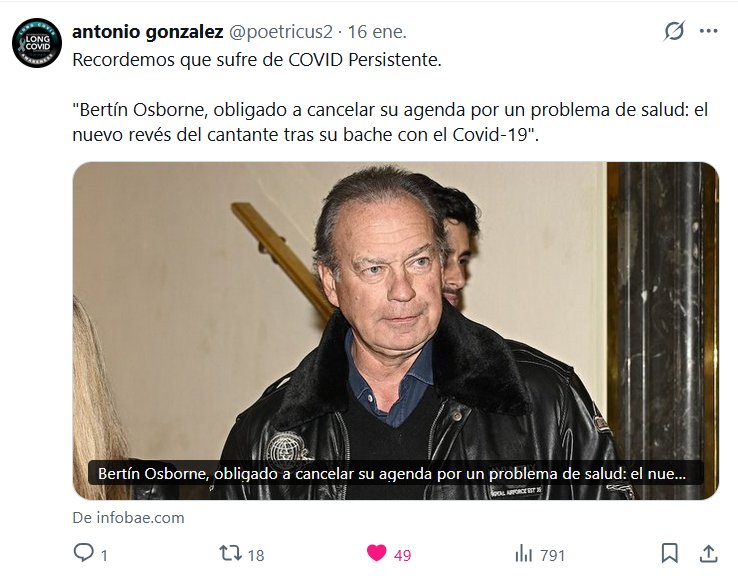Click the card caption overlay headline
Viewport: 738px width, 580px height.
(392, 474)
